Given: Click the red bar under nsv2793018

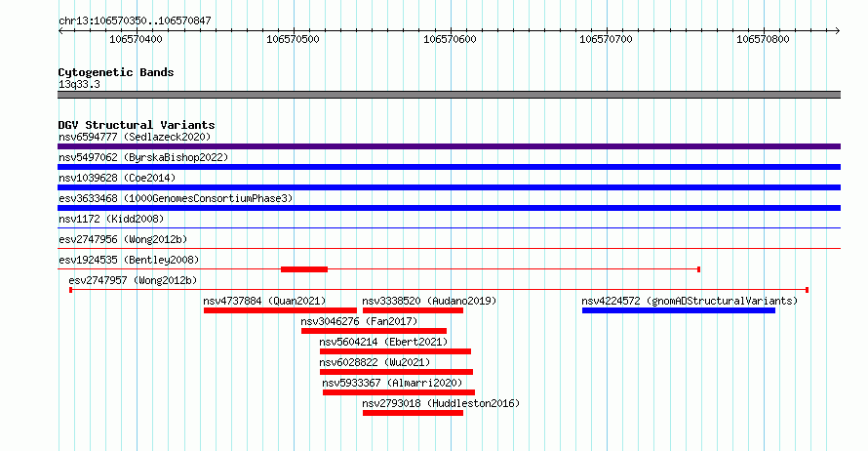Looking at the screenshot, I should 413,413.
